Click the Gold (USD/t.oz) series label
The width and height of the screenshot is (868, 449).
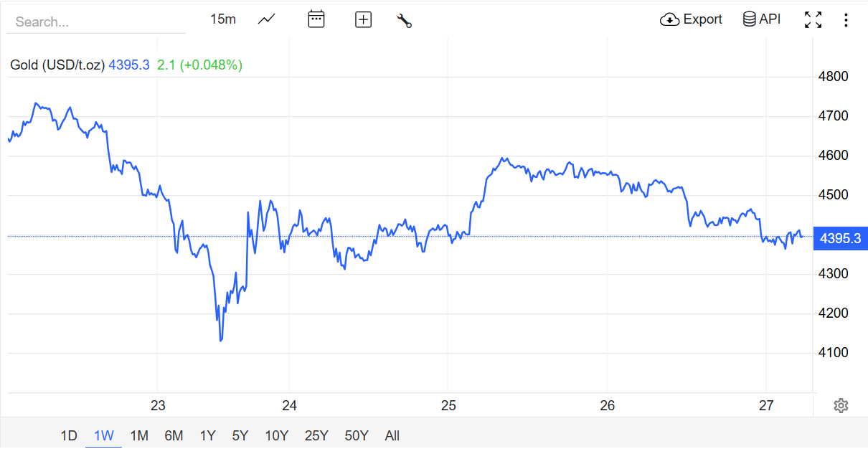(57, 65)
